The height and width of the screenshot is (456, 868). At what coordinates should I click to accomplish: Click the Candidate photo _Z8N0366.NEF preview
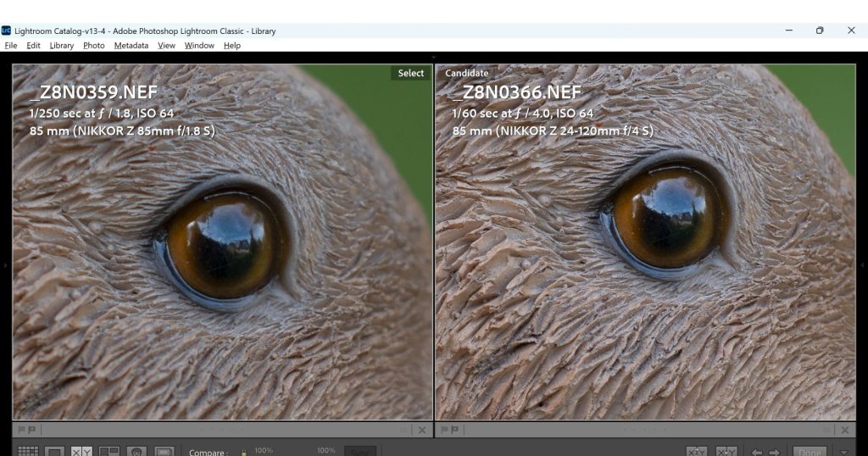[645, 242]
